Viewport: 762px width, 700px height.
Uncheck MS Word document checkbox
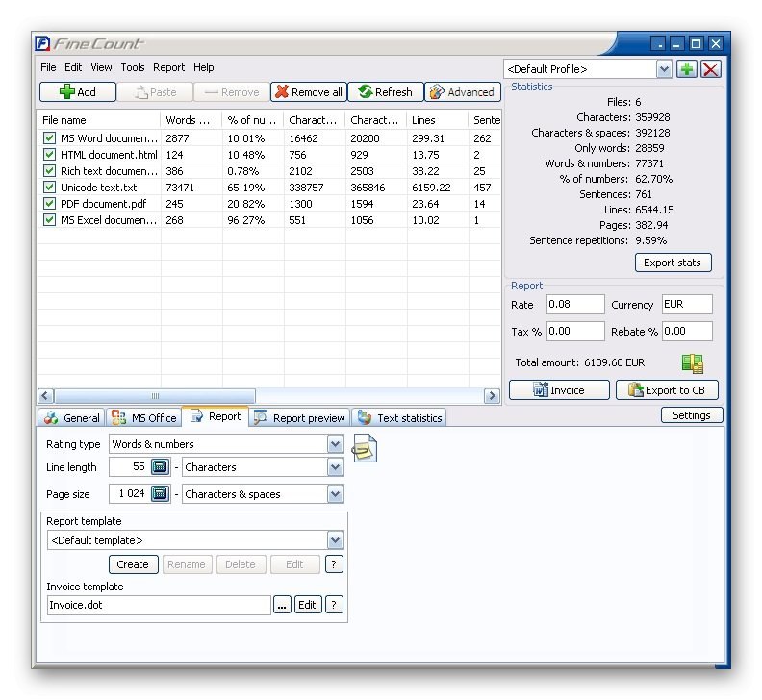coord(49,137)
